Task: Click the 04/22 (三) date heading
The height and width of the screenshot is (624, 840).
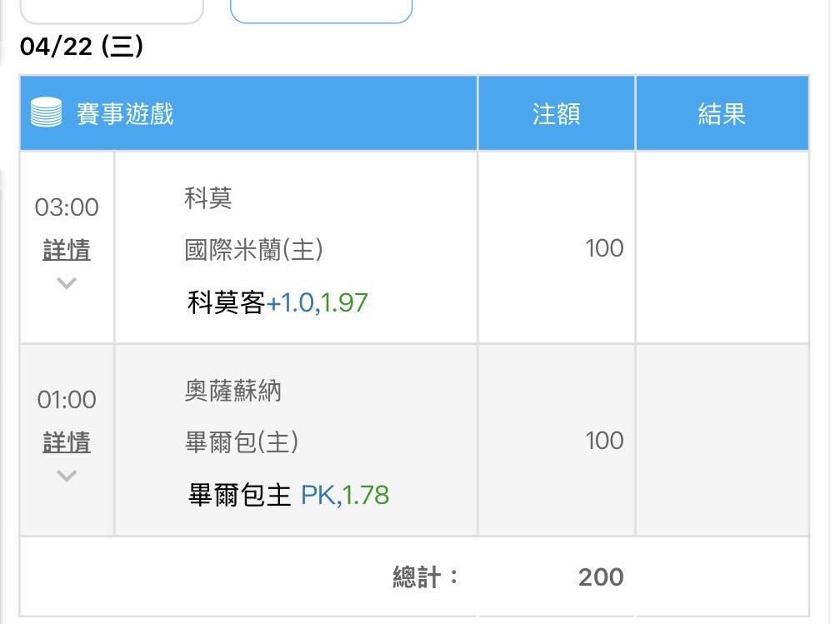Action: (82, 47)
